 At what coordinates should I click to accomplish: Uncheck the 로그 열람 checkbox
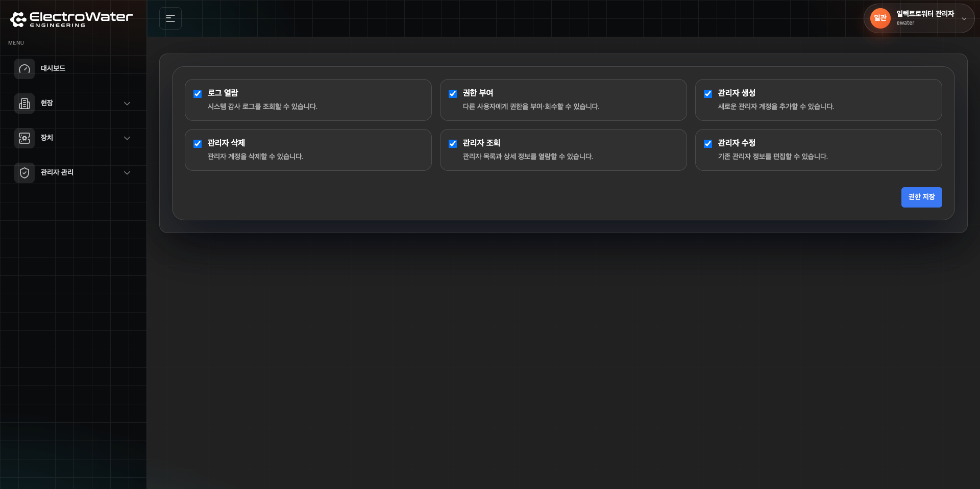click(198, 94)
